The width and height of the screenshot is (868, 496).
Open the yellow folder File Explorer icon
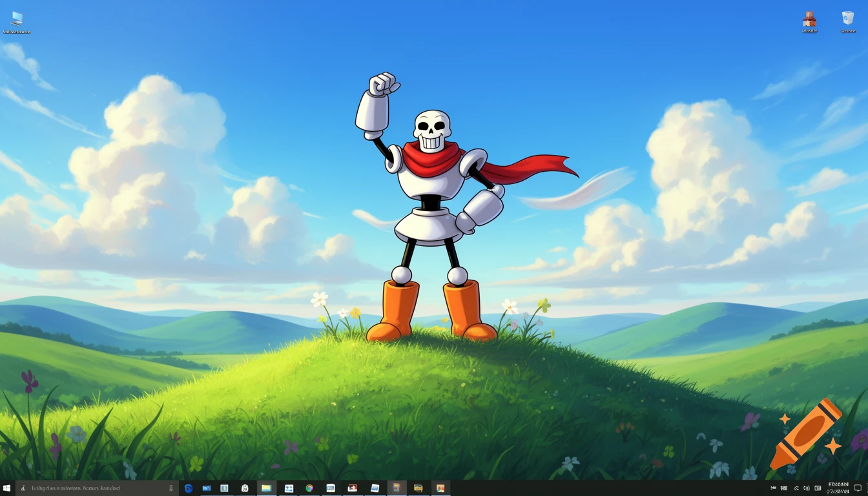pyautogui.click(x=266, y=488)
